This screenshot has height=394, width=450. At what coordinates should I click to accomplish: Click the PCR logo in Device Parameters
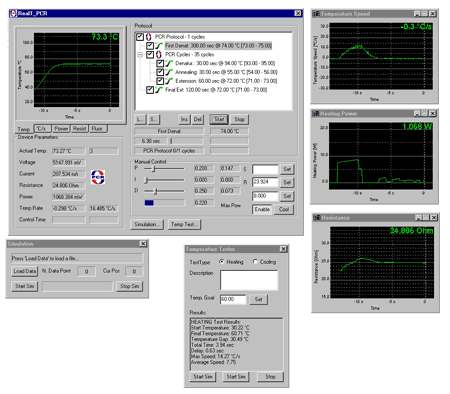pos(98,177)
